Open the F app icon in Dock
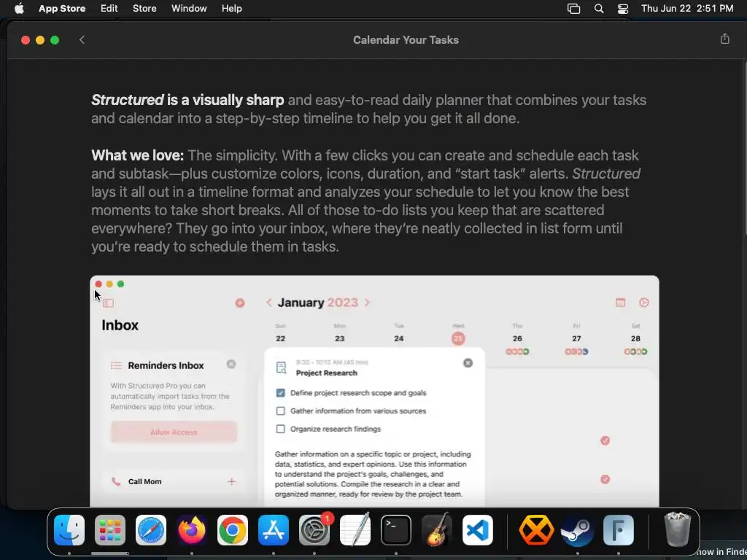 (619, 530)
